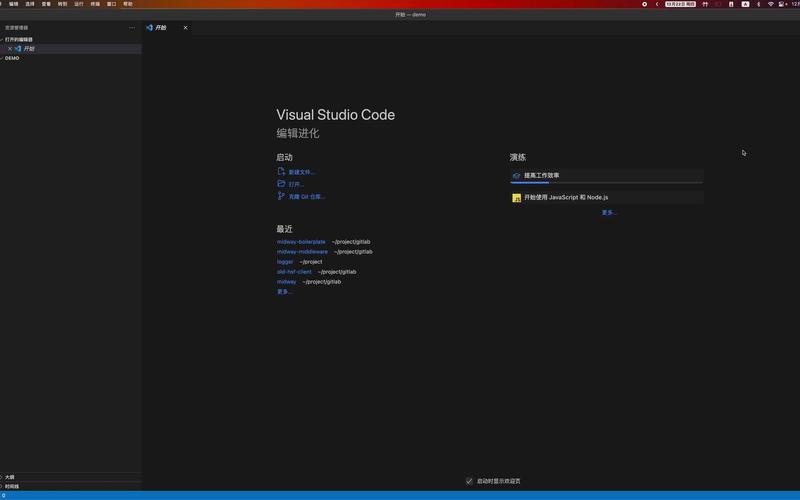Click the VS Code icon in 开始 tab
This screenshot has height=500, width=800.
(x=149, y=28)
